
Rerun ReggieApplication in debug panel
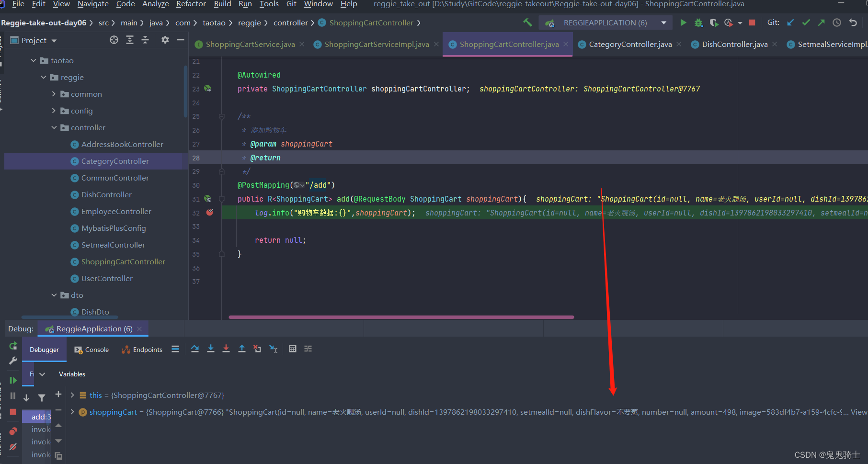click(x=13, y=346)
